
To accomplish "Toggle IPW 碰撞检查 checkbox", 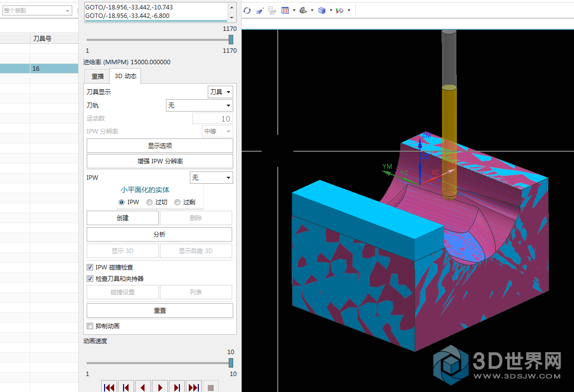I will click(x=90, y=267).
